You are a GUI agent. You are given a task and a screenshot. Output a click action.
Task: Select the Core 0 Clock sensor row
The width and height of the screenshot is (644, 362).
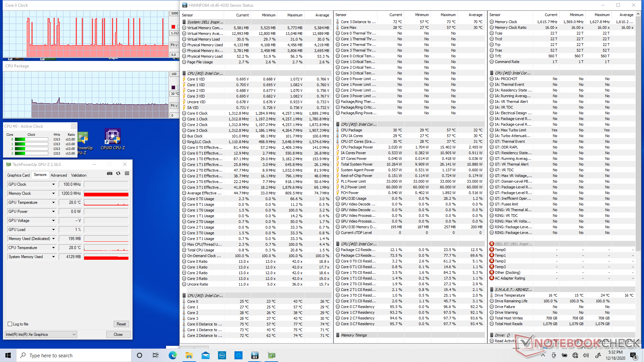[256, 113]
